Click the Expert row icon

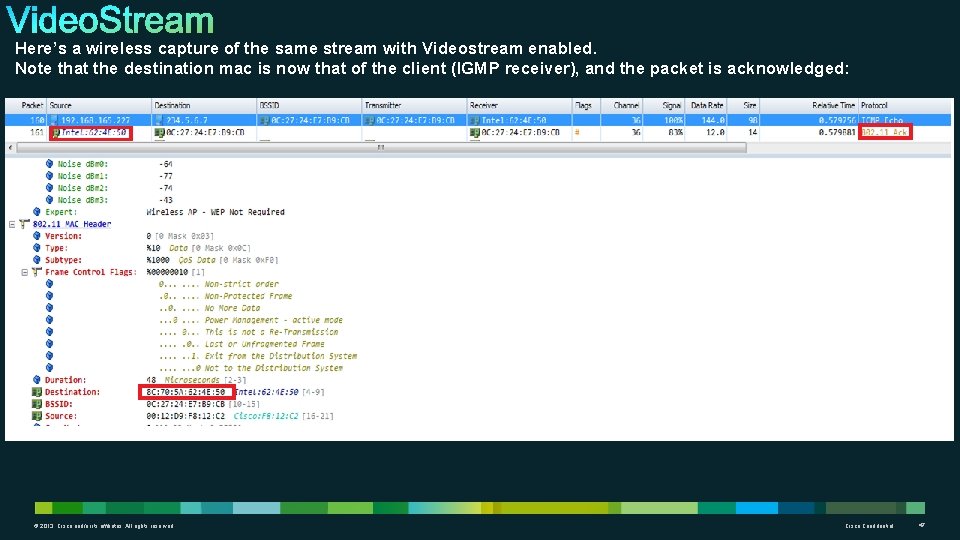point(37,212)
